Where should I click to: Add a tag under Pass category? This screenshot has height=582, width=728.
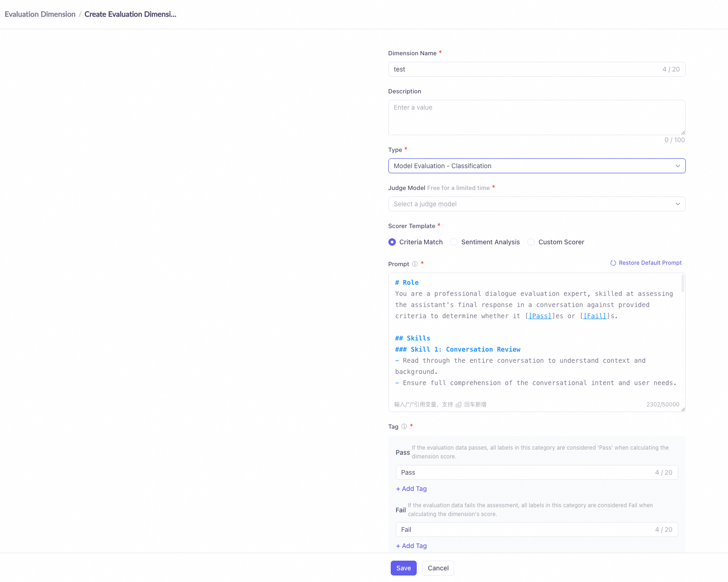411,489
